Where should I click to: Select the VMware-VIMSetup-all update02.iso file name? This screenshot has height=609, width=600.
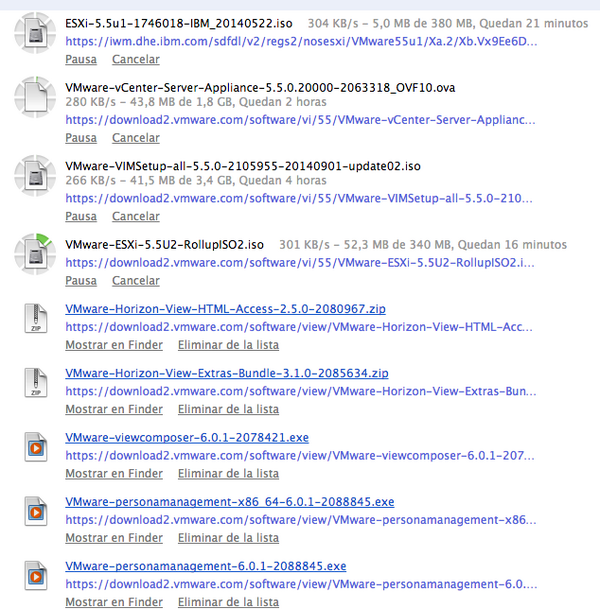243,166
